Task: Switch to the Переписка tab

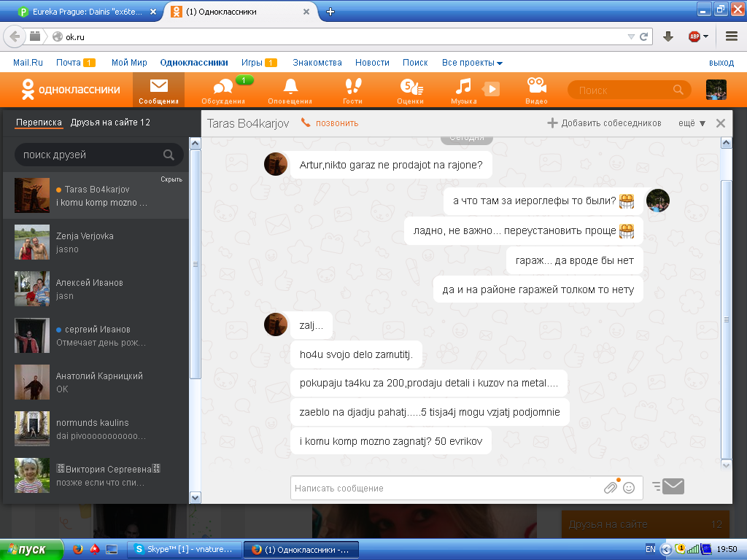Action: tap(39, 122)
